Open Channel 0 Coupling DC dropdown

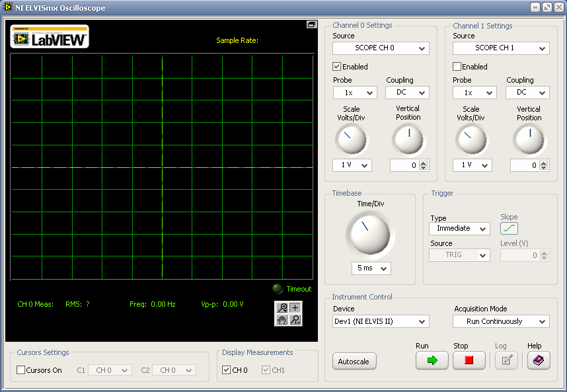click(407, 93)
